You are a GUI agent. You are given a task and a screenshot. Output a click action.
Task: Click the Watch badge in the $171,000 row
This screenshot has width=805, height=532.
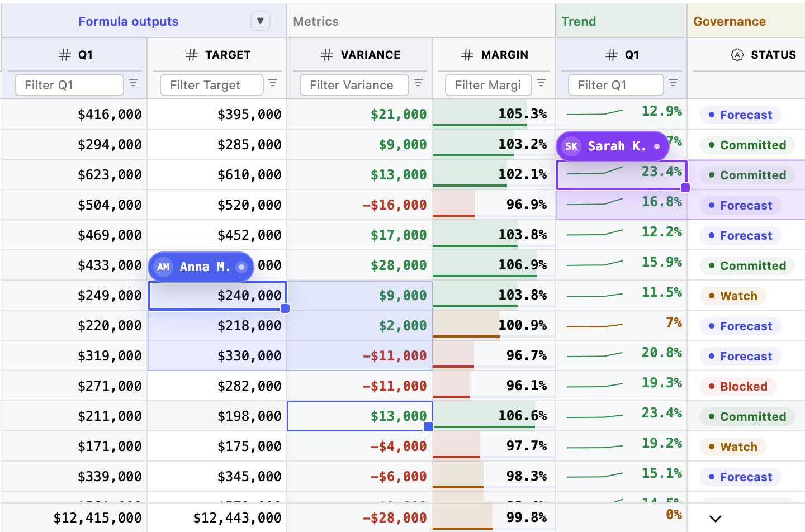[x=733, y=446]
